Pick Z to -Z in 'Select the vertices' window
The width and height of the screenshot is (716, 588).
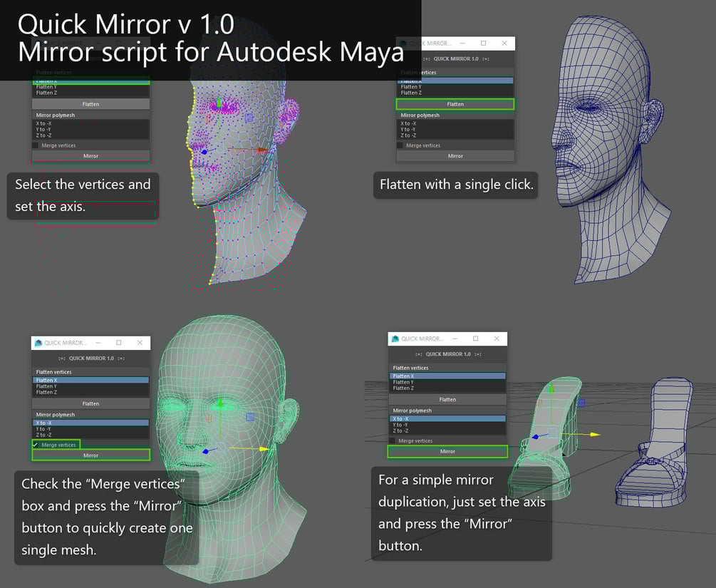pos(90,135)
